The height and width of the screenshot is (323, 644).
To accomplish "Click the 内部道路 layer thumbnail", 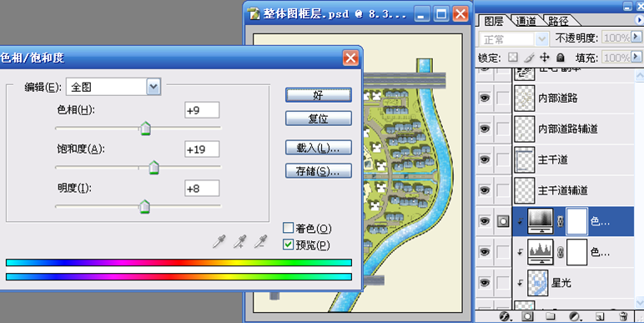I will 525,98.
